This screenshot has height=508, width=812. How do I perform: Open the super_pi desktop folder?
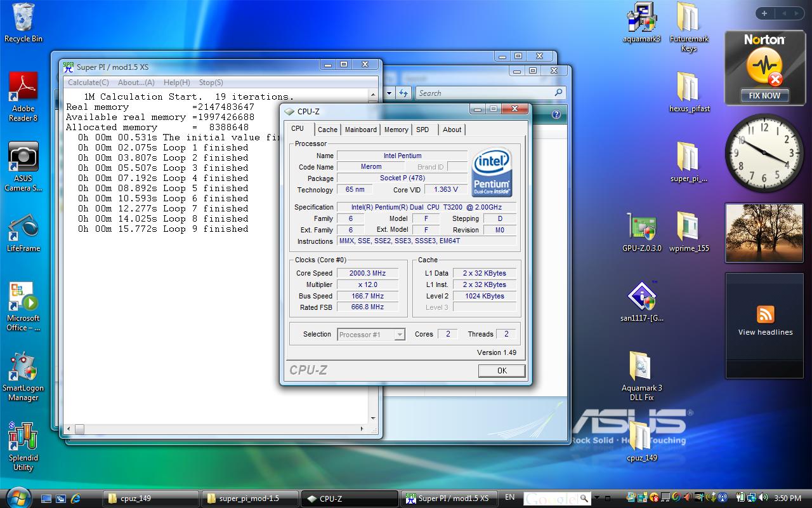point(689,162)
